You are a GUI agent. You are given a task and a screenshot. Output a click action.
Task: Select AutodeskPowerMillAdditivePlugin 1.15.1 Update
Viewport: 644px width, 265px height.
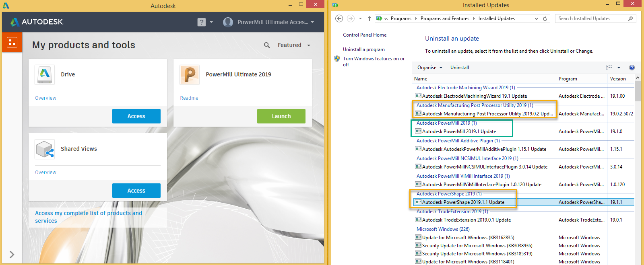pos(484,149)
